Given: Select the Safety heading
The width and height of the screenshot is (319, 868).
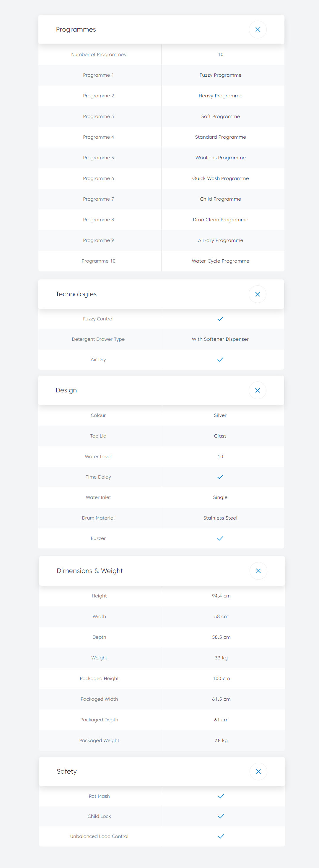Looking at the screenshot, I should (x=67, y=771).
